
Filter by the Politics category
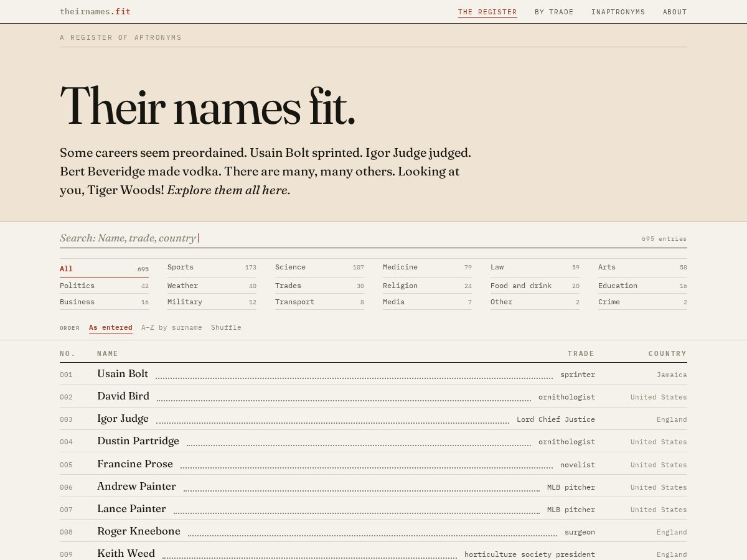coord(104,286)
